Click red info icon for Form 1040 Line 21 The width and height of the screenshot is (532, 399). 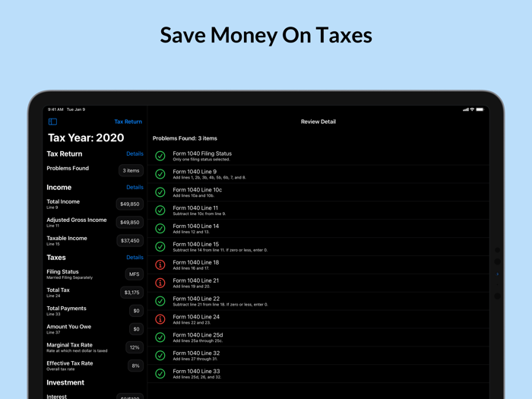point(160,283)
